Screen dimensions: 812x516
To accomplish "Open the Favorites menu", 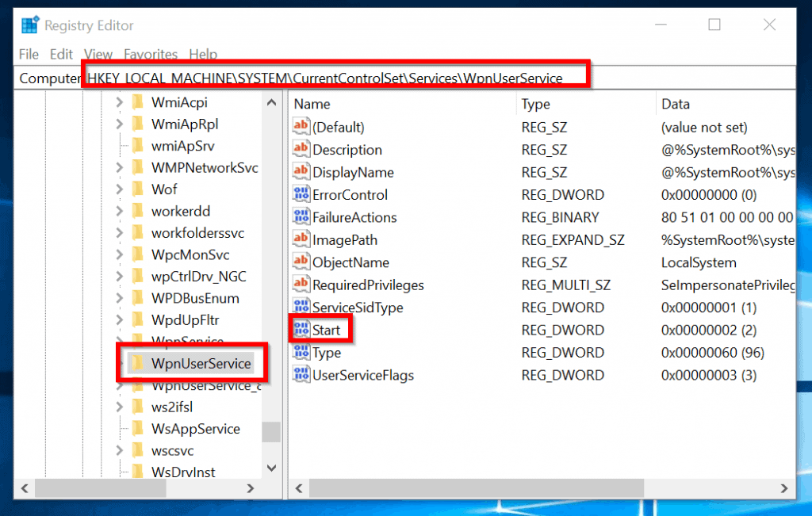I will pyautogui.click(x=151, y=54).
